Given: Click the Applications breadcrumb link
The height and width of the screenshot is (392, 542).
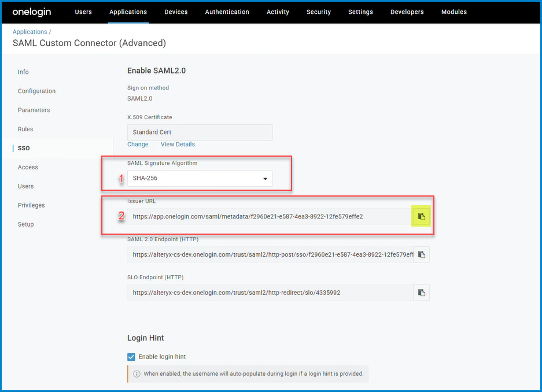Looking at the screenshot, I should [30, 32].
